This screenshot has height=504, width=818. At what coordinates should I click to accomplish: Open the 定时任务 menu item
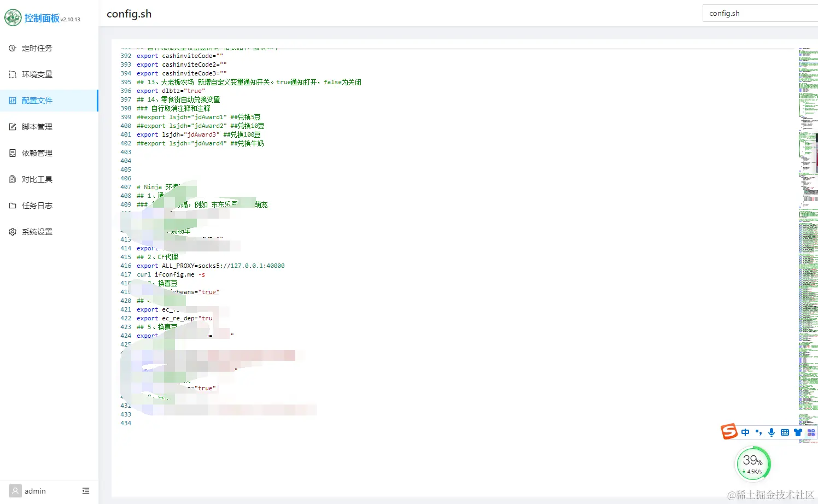[49, 48]
